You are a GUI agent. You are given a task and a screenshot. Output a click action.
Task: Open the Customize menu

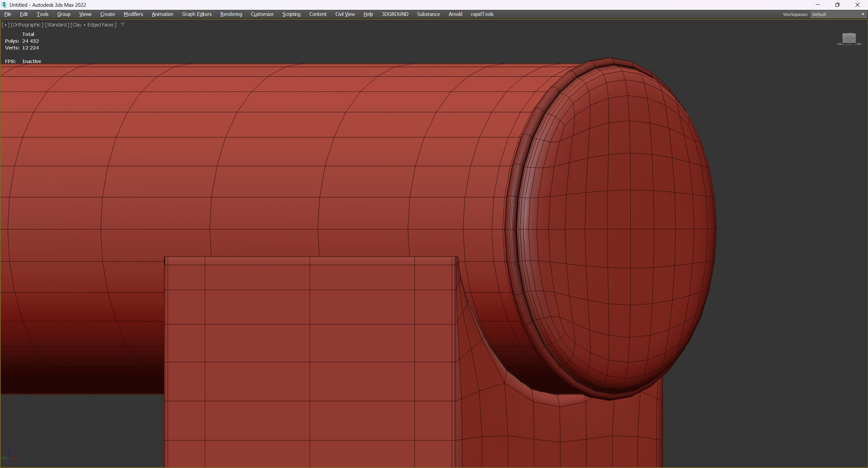[262, 14]
